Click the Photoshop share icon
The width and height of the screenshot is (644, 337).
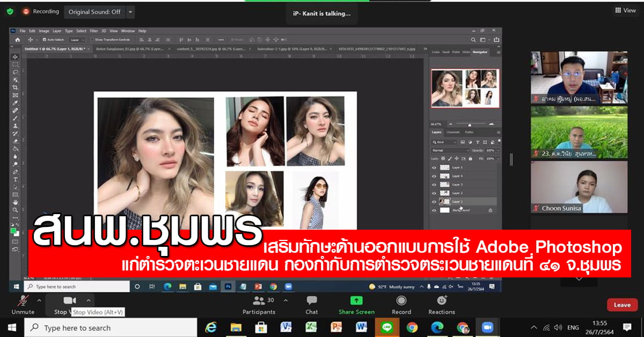[497, 40]
